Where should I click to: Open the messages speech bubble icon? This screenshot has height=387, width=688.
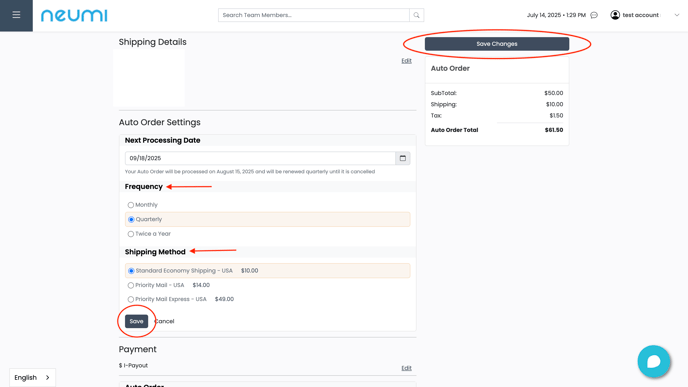tap(594, 15)
